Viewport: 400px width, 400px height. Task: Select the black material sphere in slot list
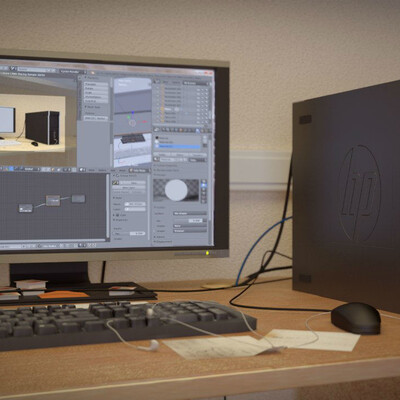(157, 138)
